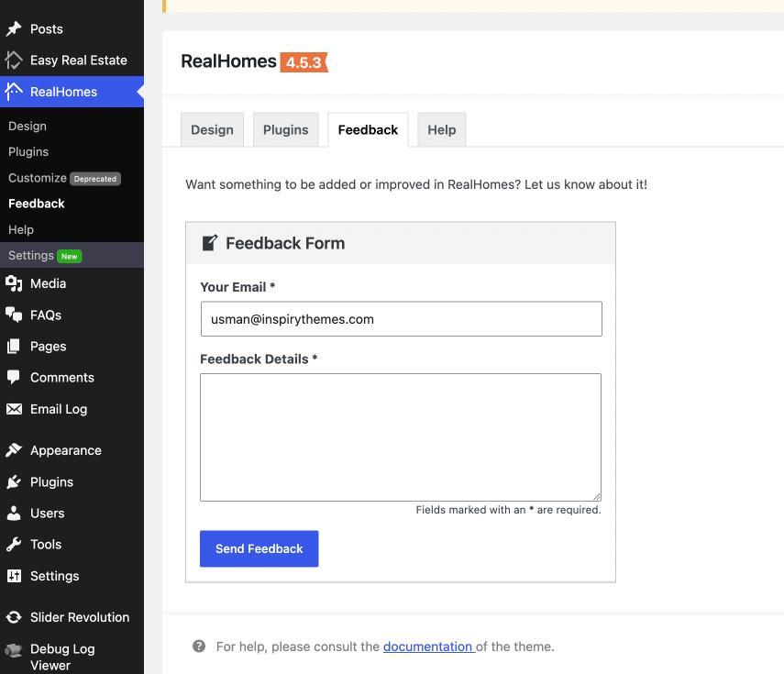Screen dimensions: 784x674
Task: Switch to the Design tab
Action: [x=212, y=130]
